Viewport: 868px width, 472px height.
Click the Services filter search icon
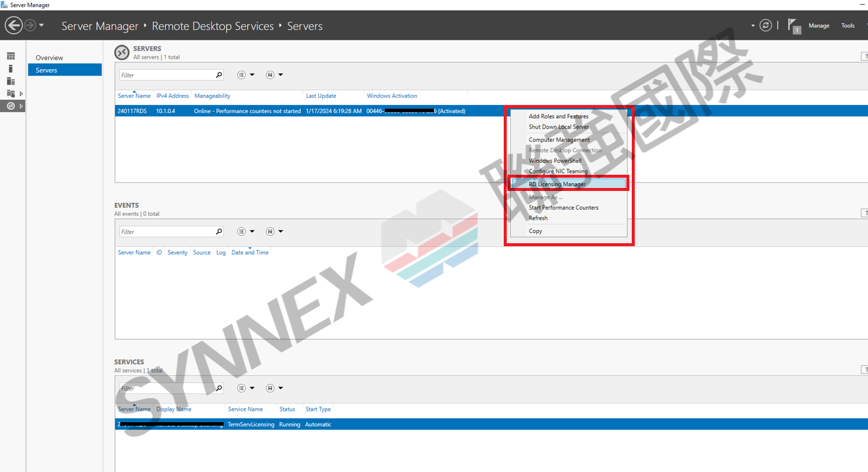tap(219, 389)
